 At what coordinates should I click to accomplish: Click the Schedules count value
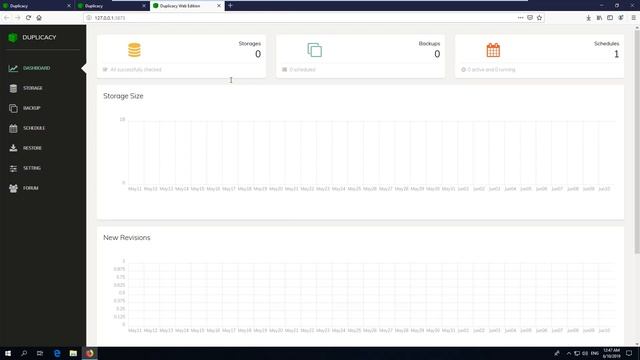tap(616, 54)
